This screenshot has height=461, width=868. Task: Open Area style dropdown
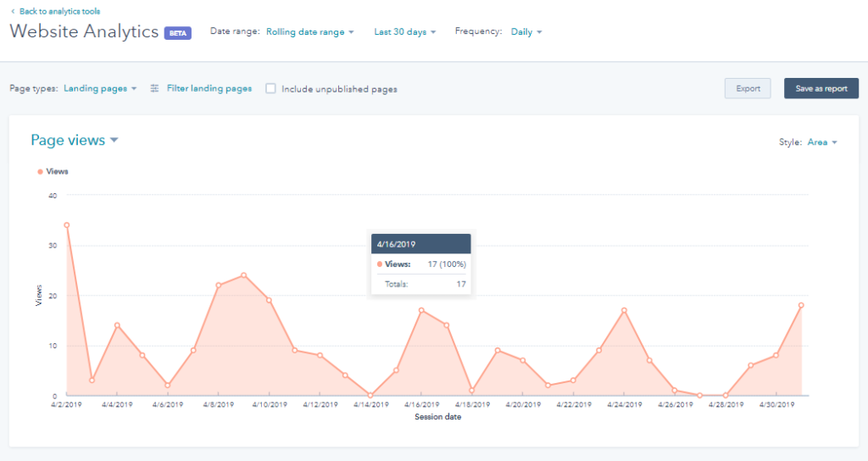point(822,142)
